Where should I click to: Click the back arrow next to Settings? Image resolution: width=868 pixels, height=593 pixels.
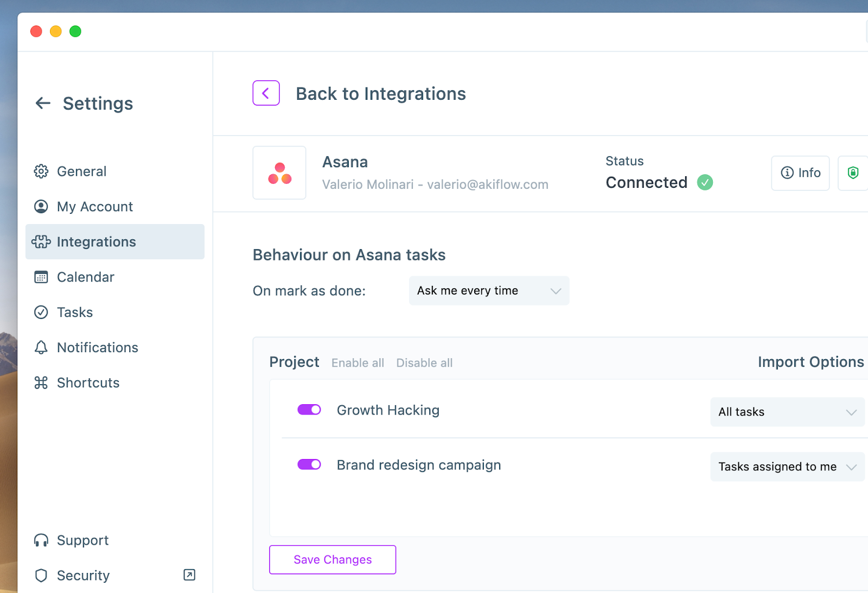pos(43,103)
